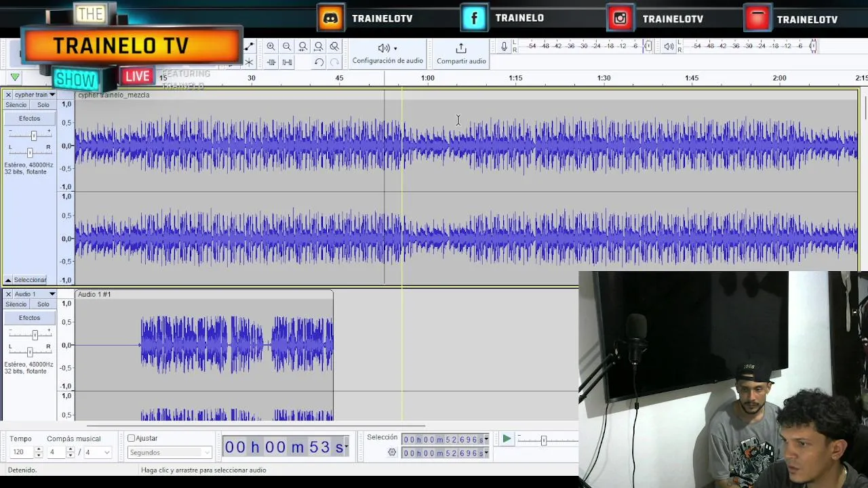Click the Tempo stepper arrows
The width and height of the screenshot is (868, 488).
(39, 452)
